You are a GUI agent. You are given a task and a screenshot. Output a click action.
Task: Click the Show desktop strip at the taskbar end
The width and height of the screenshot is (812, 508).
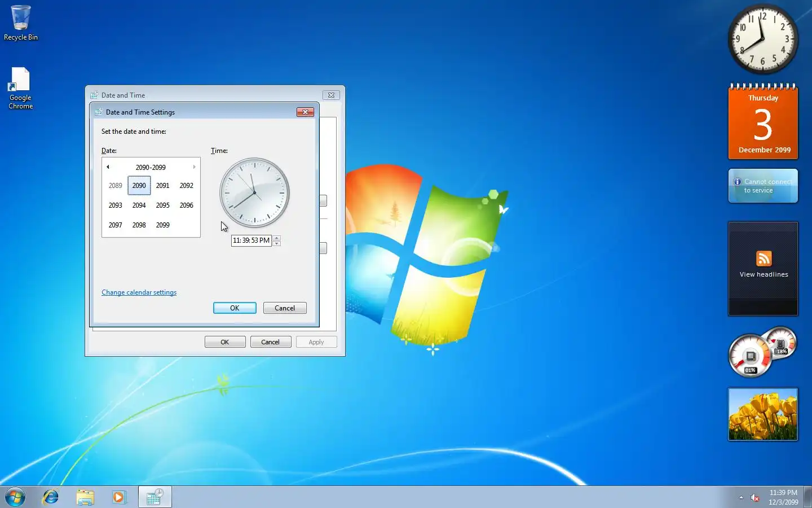[807, 497]
